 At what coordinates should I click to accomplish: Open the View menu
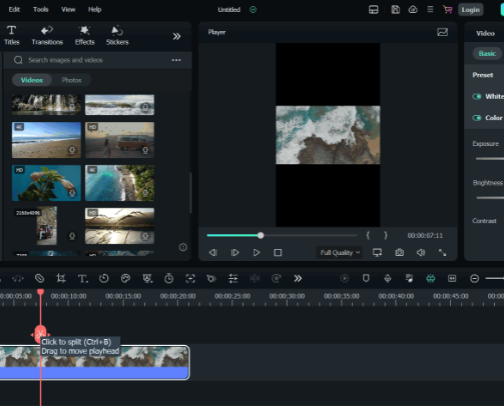68,9
